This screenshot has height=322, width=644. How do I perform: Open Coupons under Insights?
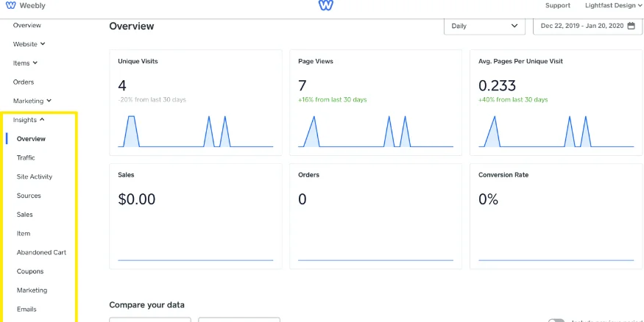click(30, 271)
